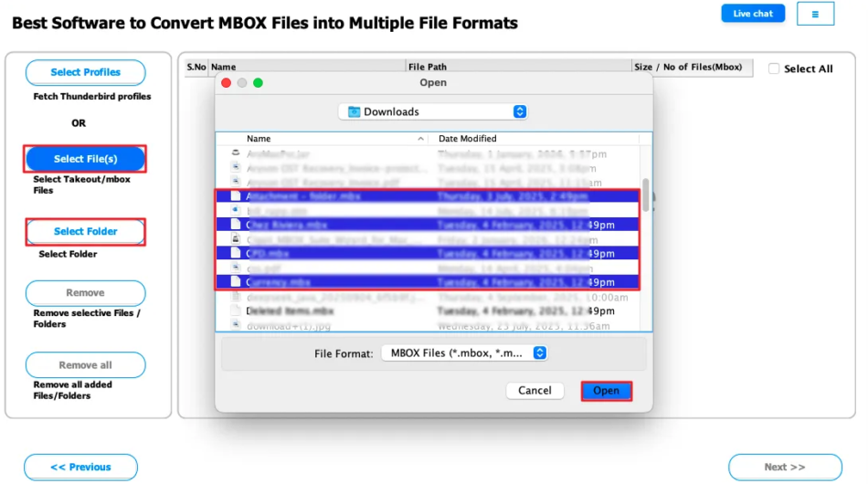The image size is (868, 484).
Task: Click the Size / No of Files(Mbox) header
Action: tap(692, 67)
